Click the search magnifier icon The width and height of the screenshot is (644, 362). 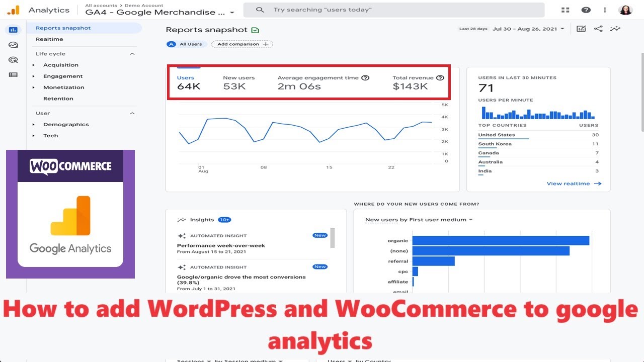point(260,10)
